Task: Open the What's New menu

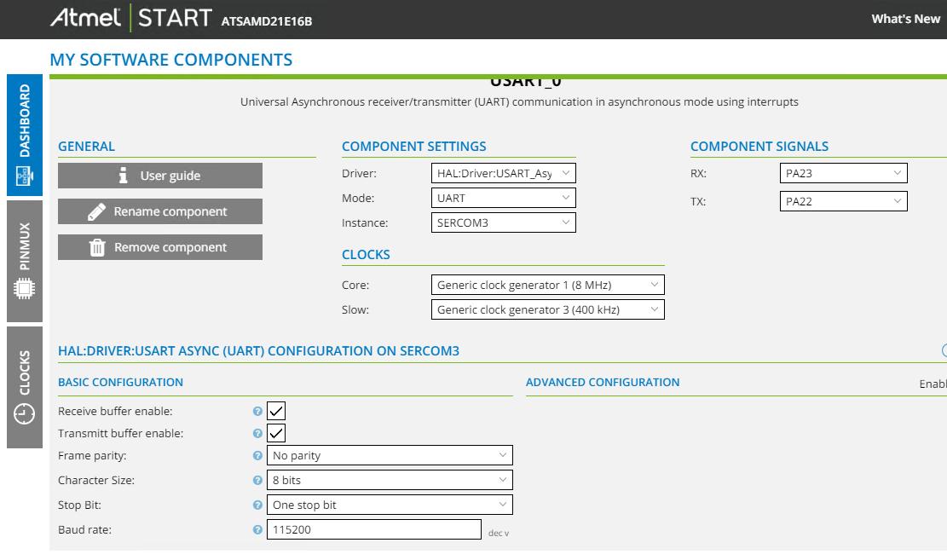Action: [905, 18]
